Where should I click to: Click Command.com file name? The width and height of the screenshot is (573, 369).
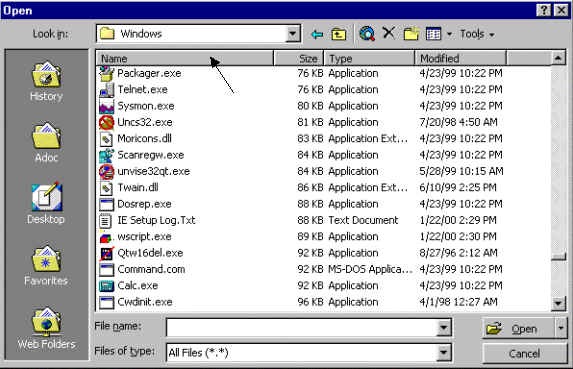pyautogui.click(x=151, y=270)
